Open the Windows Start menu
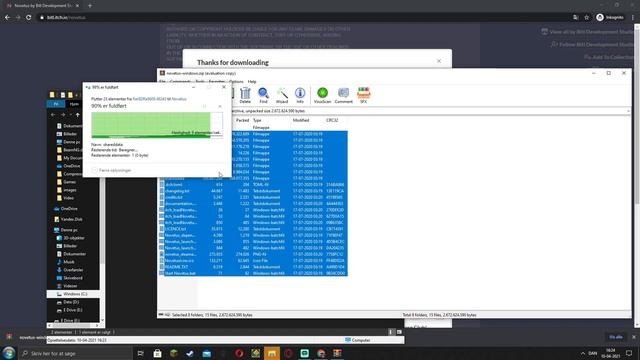The width and height of the screenshot is (640, 360). (9, 353)
